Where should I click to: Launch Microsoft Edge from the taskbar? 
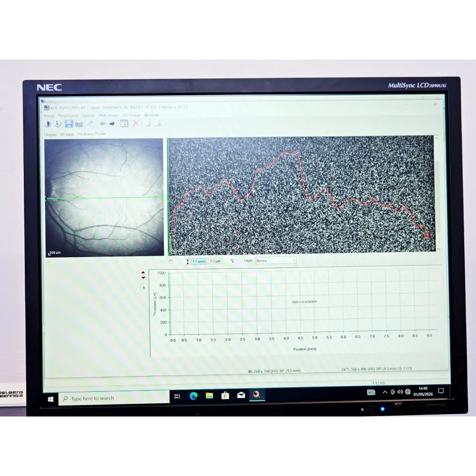coord(193,396)
